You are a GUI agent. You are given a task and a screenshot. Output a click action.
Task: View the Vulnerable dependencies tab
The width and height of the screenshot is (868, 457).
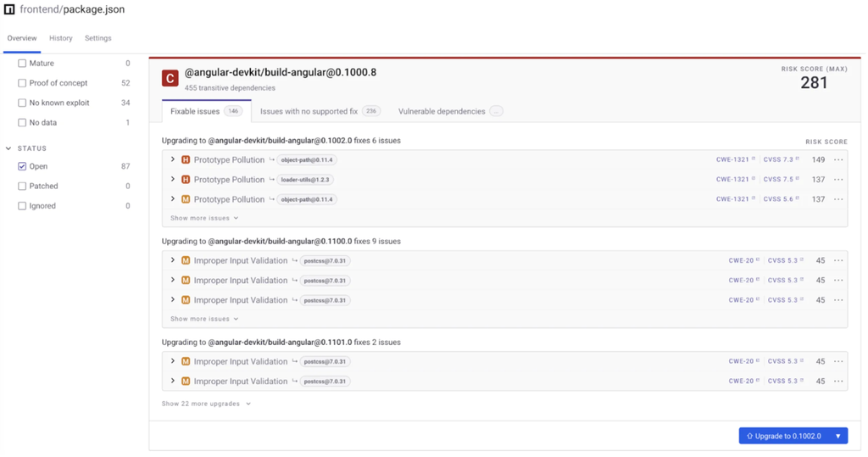(x=451, y=111)
